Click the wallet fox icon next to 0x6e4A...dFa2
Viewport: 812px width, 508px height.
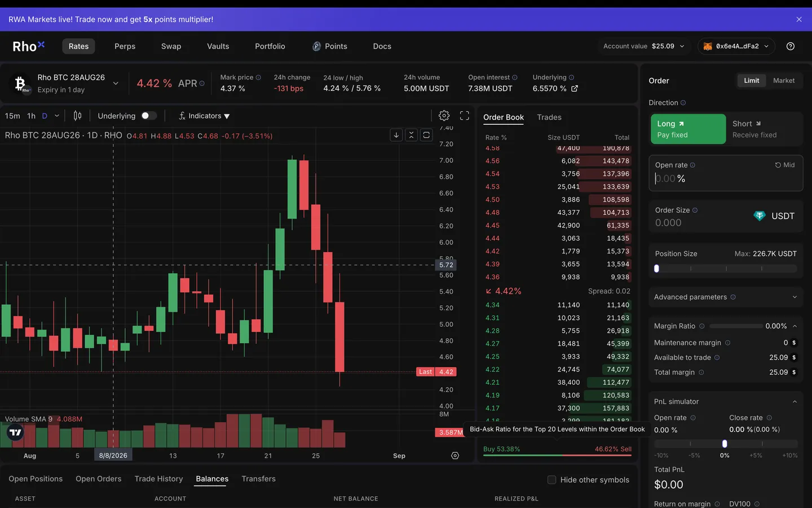tap(708, 46)
